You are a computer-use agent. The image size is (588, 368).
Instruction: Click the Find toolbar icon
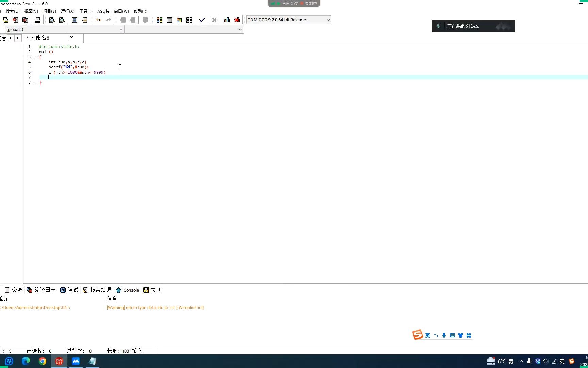pyautogui.click(x=52, y=20)
